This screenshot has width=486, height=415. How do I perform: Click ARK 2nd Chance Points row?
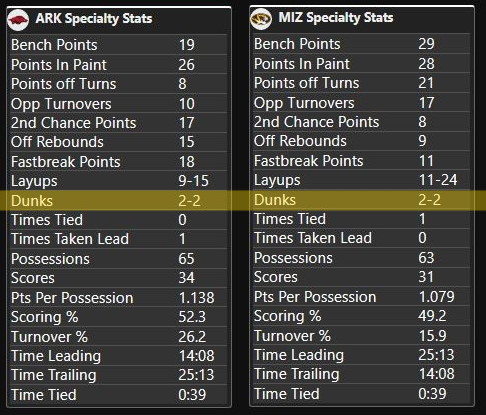point(119,123)
